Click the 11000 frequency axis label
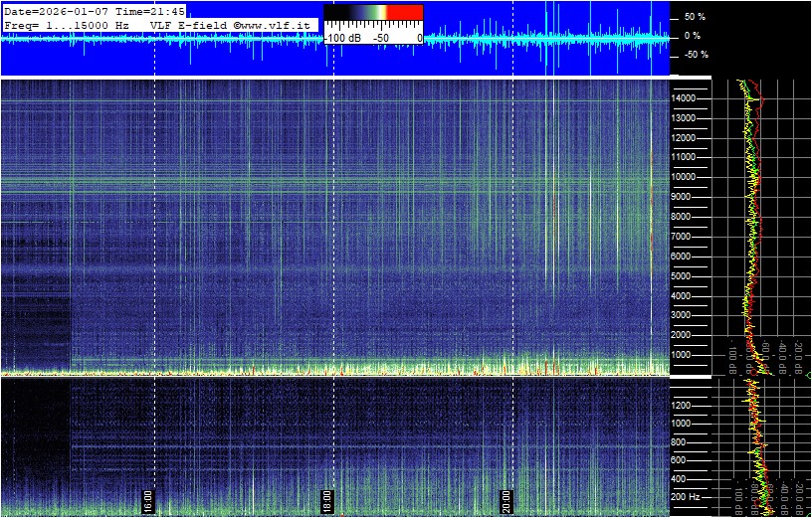The width and height of the screenshot is (812, 518). [x=683, y=157]
